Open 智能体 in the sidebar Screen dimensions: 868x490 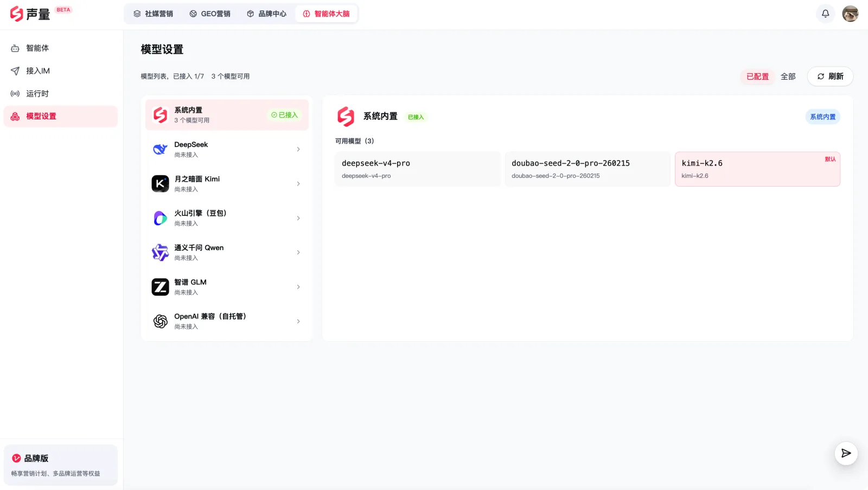coord(60,48)
